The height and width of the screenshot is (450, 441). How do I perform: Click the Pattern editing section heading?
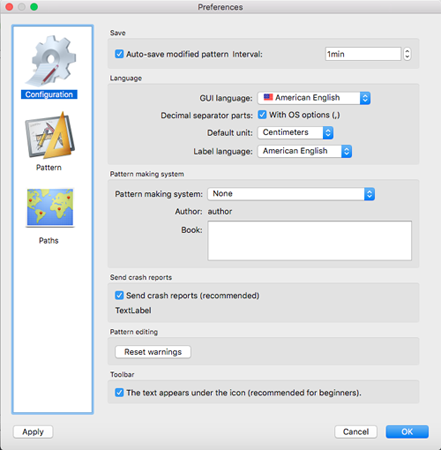pos(134,332)
